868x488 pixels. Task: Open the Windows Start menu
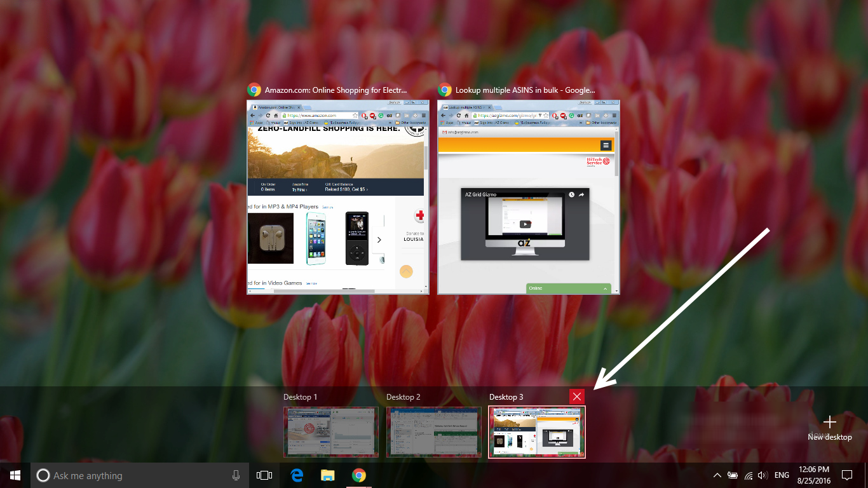click(15, 475)
